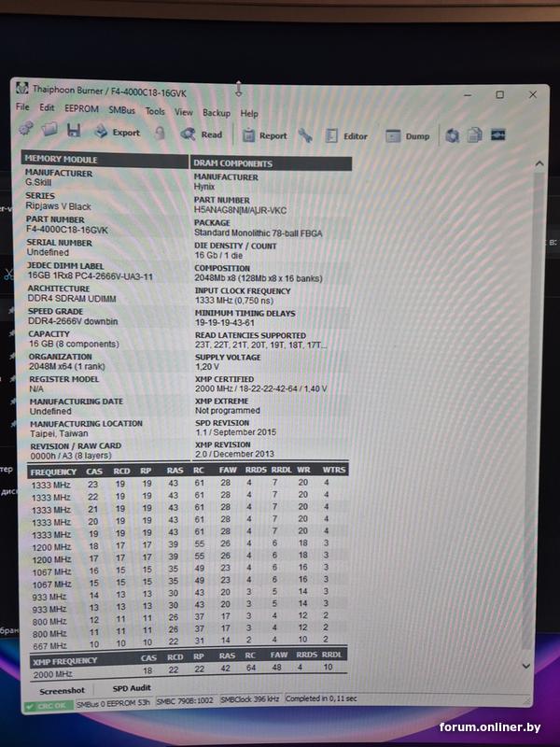
Task: Click the XMP FREQUENCY table header
Action: 64,661
